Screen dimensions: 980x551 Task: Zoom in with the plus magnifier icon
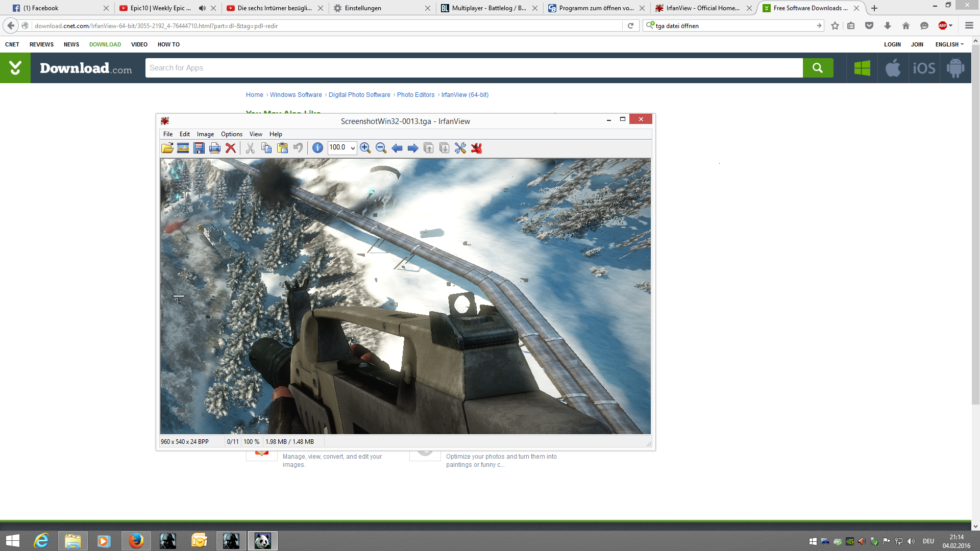pos(365,148)
